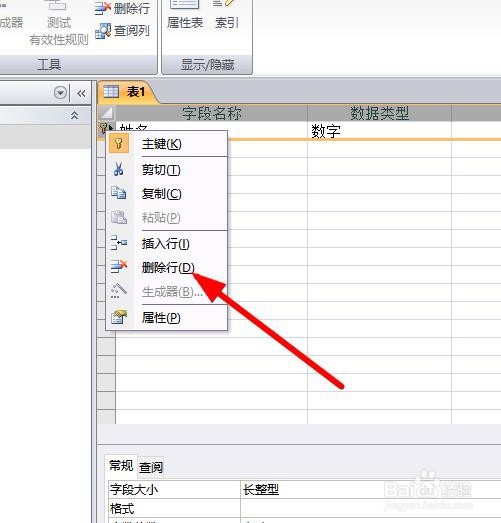
Task: Choose 剪切(T) in context menu
Action: [167, 170]
